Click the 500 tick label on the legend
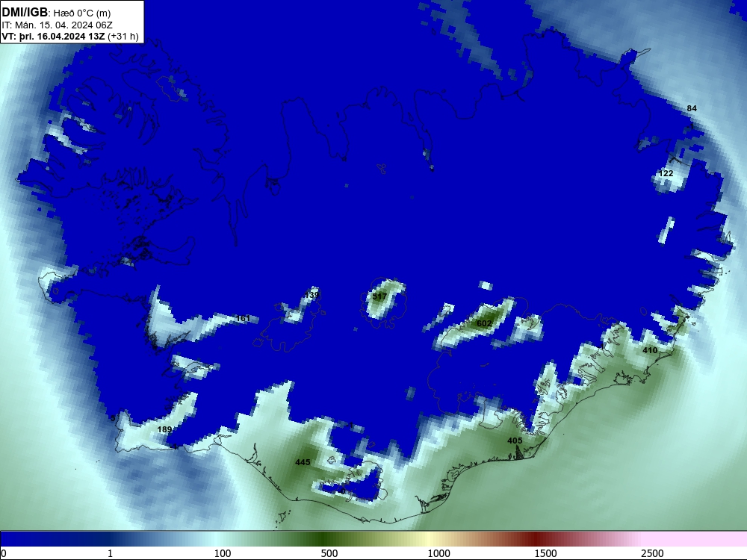The height and width of the screenshot is (560, 747). point(329,553)
